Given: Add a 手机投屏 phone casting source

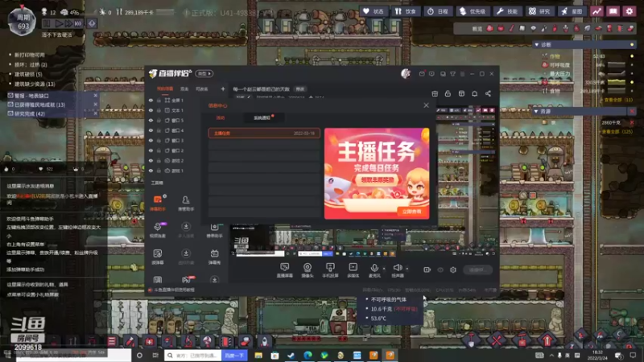Looking at the screenshot, I should 330,270.
